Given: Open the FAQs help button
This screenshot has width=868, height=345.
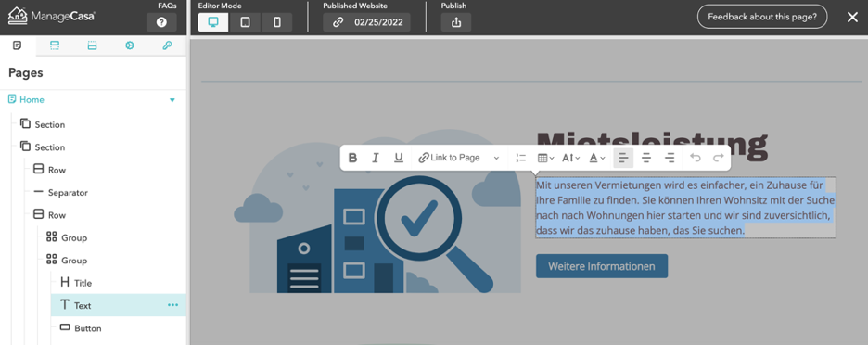Looking at the screenshot, I should pyautogui.click(x=161, y=22).
